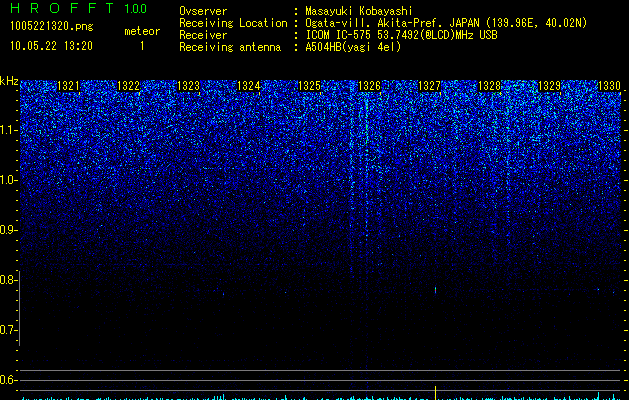The image size is (629, 400).
Task: Select the ICOM IC-575 receiver frequency text
Action: click(401, 35)
